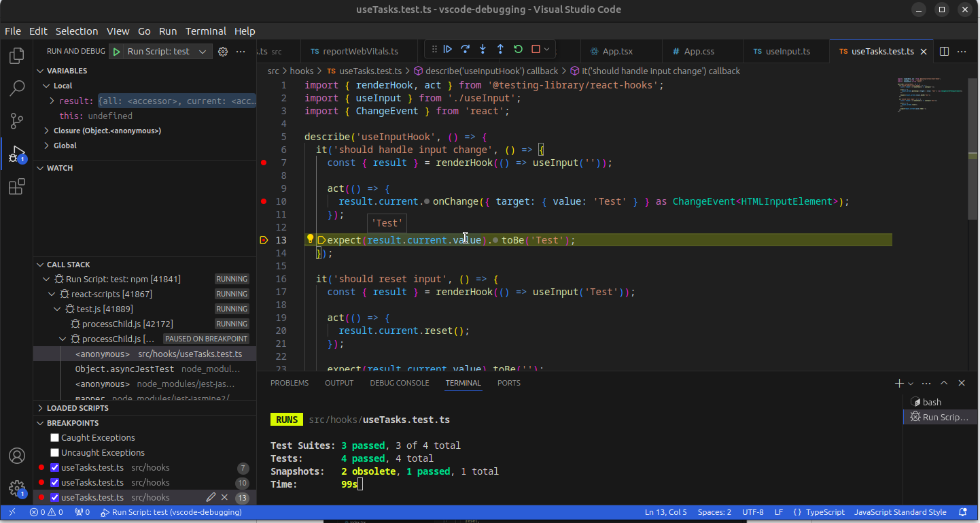Image resolution: width=980 pixels, height=523 pixels.
Task: Open launch.json via gear icon
Action: point(222,52)
